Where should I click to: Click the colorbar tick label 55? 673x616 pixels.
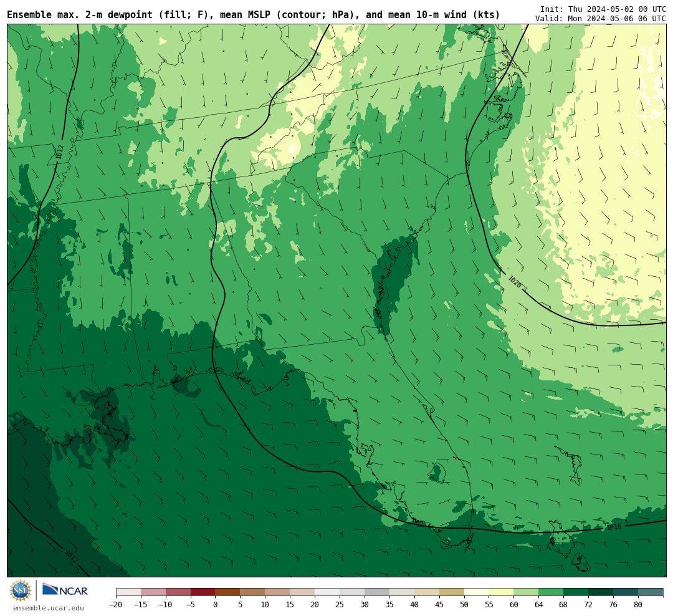[x=489, y=605]
